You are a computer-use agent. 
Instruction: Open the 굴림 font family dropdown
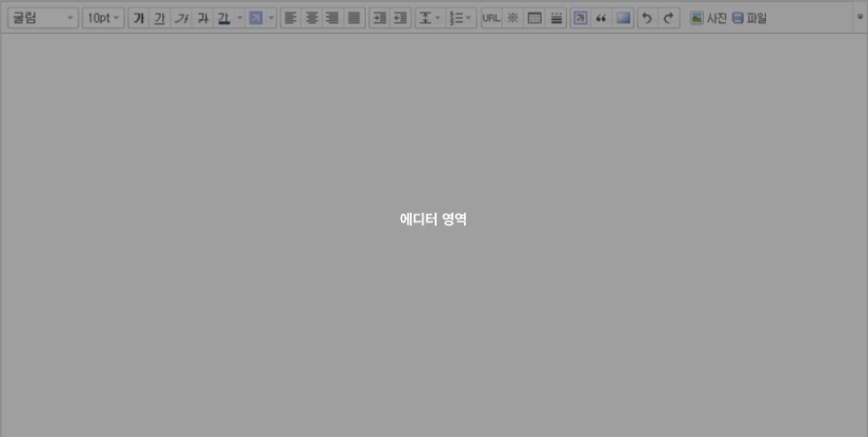[43, 17]
